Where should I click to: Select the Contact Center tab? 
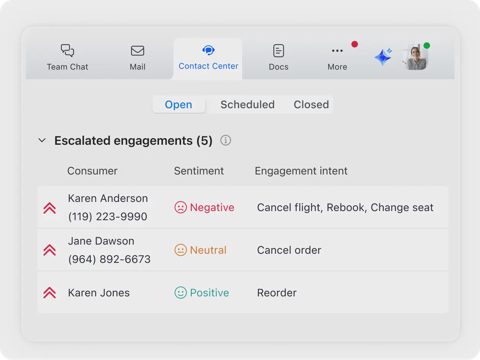click(208, 58)
